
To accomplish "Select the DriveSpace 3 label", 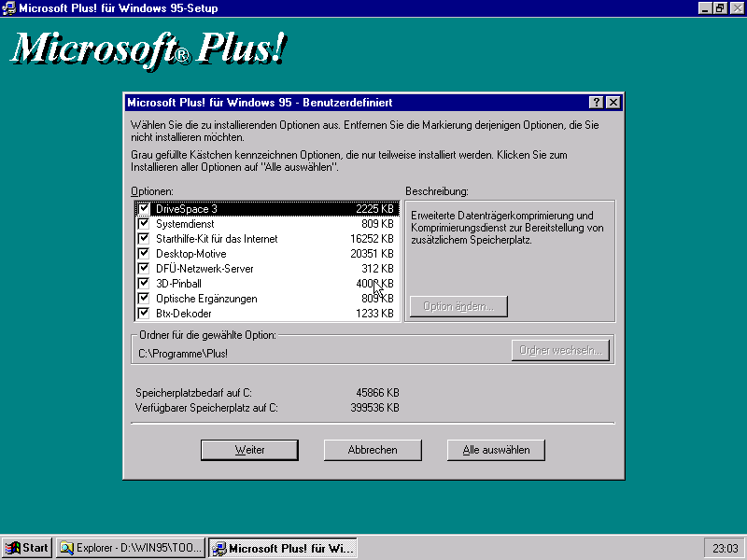I will (186, 209).
